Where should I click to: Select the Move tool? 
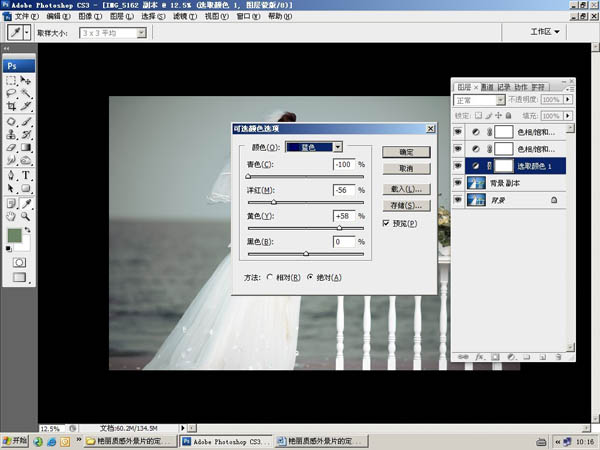[26, 80]
